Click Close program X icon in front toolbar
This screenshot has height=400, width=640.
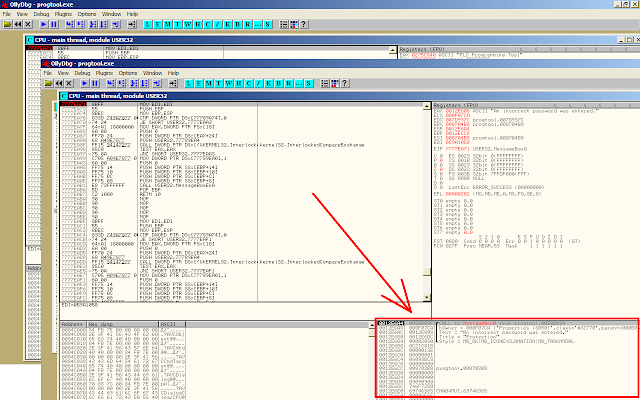click(x=69, y=83)
